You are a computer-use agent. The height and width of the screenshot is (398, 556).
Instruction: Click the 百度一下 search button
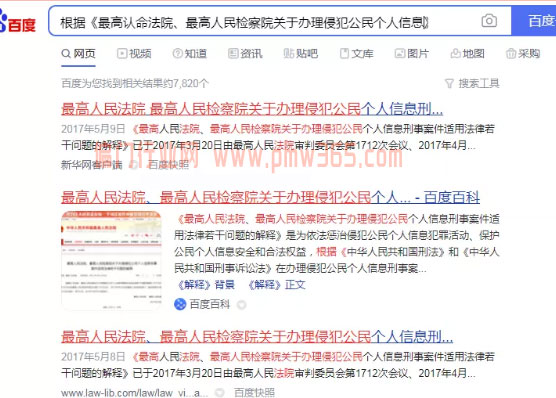point(534,21)
